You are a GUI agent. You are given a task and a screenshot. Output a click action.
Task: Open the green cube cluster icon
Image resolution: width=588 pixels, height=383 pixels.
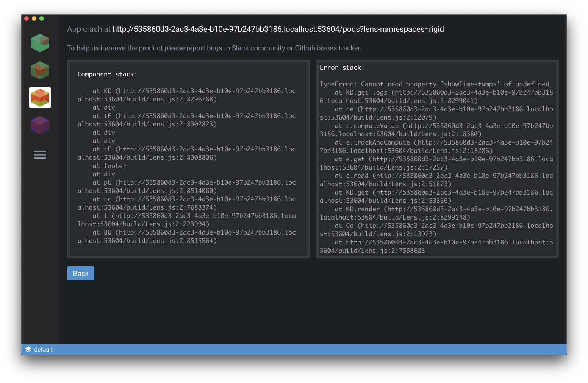[40, 43]
